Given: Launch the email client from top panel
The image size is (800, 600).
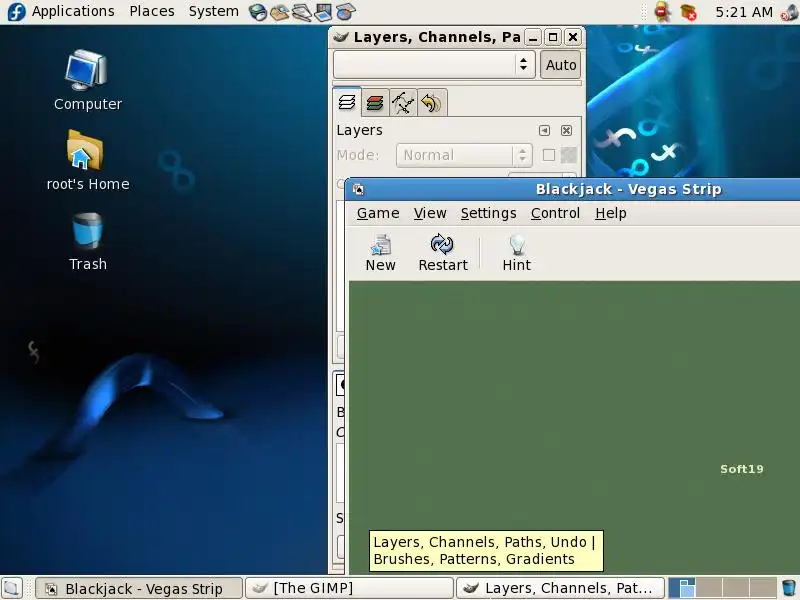Looking at the screenshot, I should click(x=280, y=12).
